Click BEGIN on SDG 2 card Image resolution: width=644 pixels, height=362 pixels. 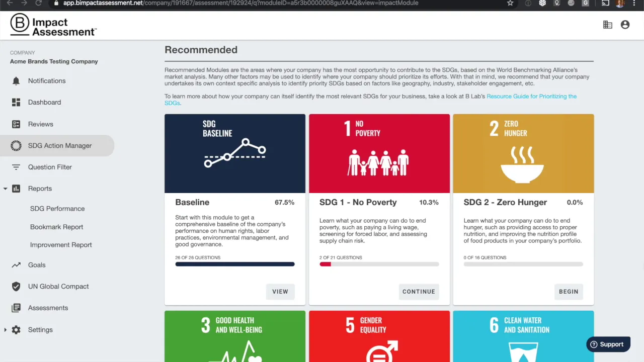click(x=569, y=292)
